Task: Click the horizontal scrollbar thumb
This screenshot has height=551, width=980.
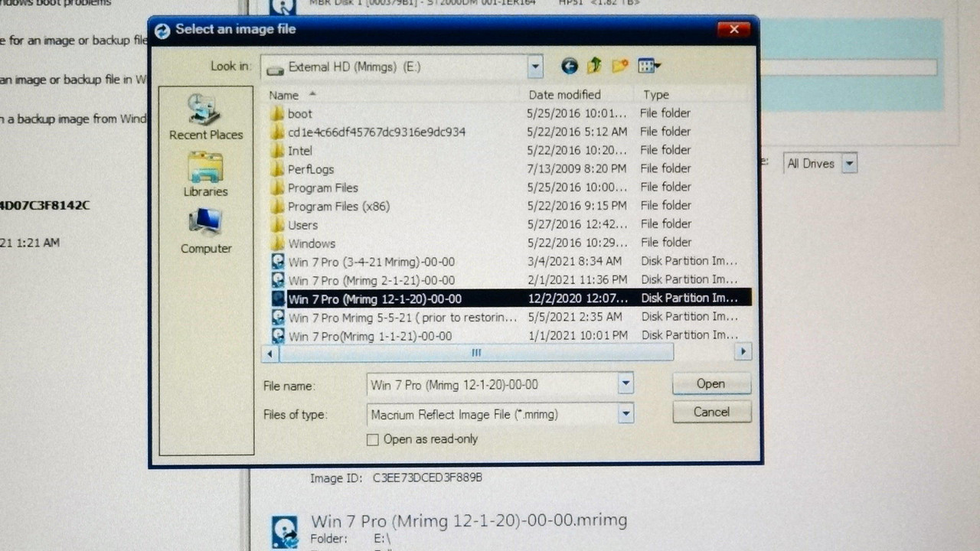Action: click(x=475, y=353)
